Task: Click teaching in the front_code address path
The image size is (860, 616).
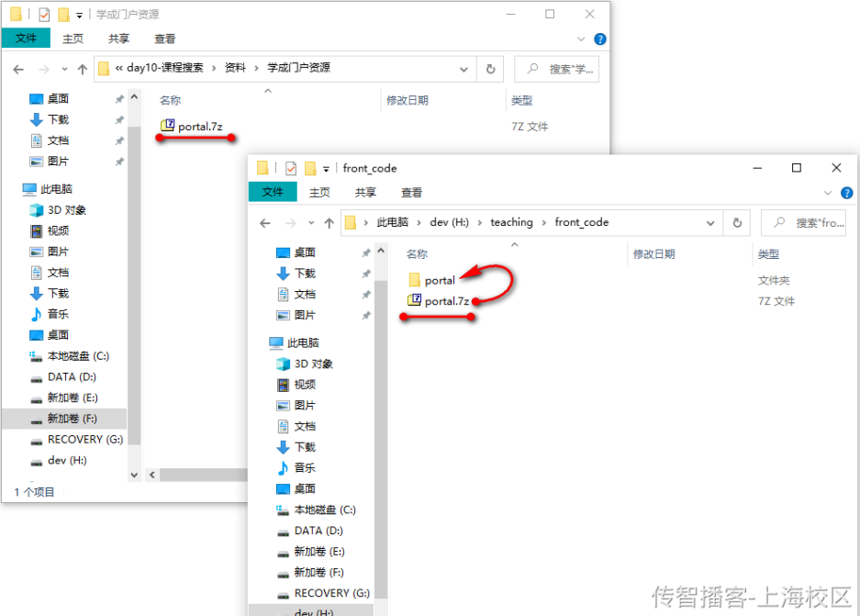Action: tap(511, 222)
